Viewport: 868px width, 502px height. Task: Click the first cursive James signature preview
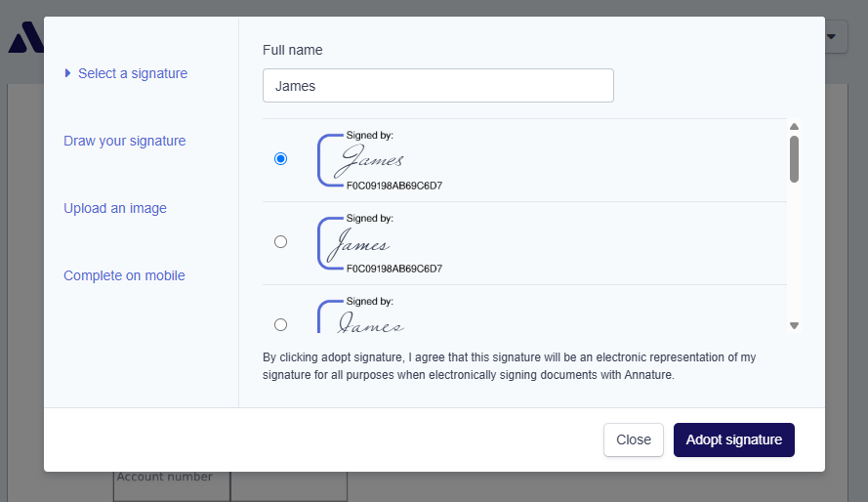tap(380, 160)
